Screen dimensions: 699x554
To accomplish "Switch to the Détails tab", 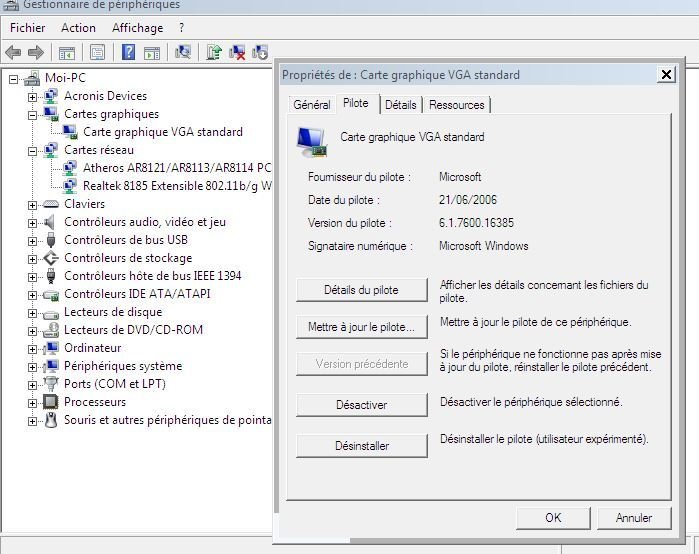I will point(400,105).
